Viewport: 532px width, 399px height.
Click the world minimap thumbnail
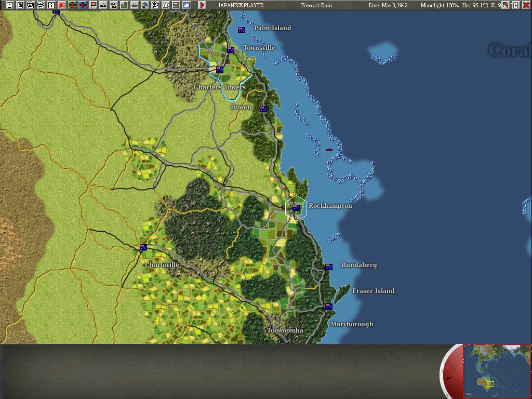coord(497,371)
